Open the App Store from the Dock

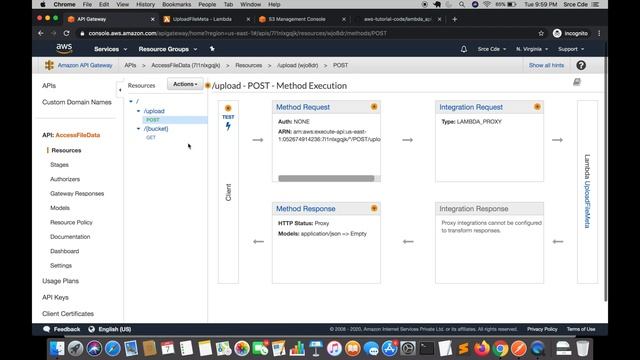click(389, 349)
